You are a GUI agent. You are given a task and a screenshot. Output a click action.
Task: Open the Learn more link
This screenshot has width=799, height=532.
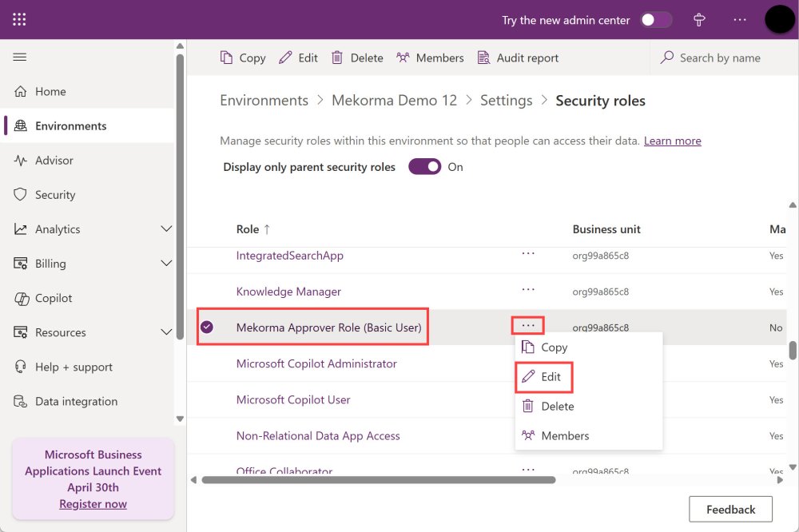click(x=672, y=141)
